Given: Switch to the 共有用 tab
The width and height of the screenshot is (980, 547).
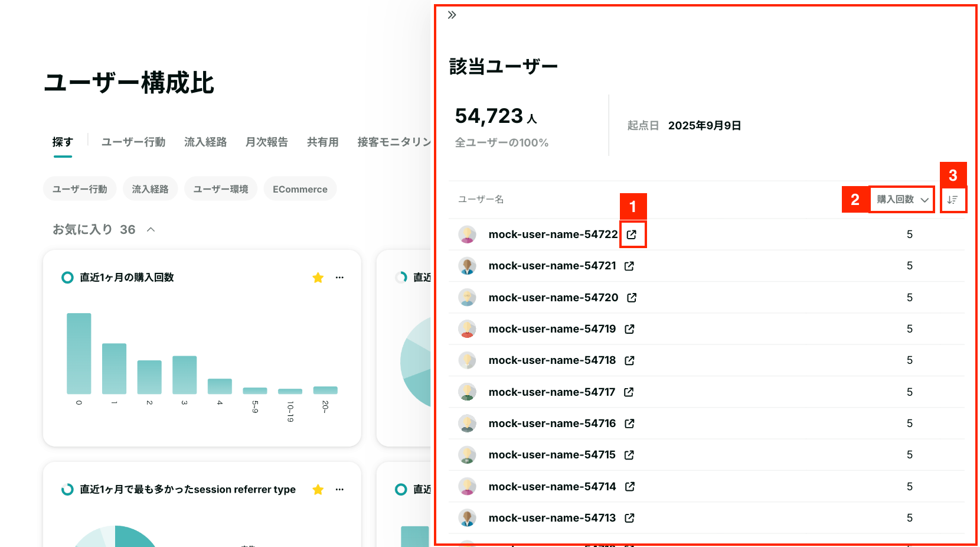Looking at the screenshot, I should [x=323, y=142].
